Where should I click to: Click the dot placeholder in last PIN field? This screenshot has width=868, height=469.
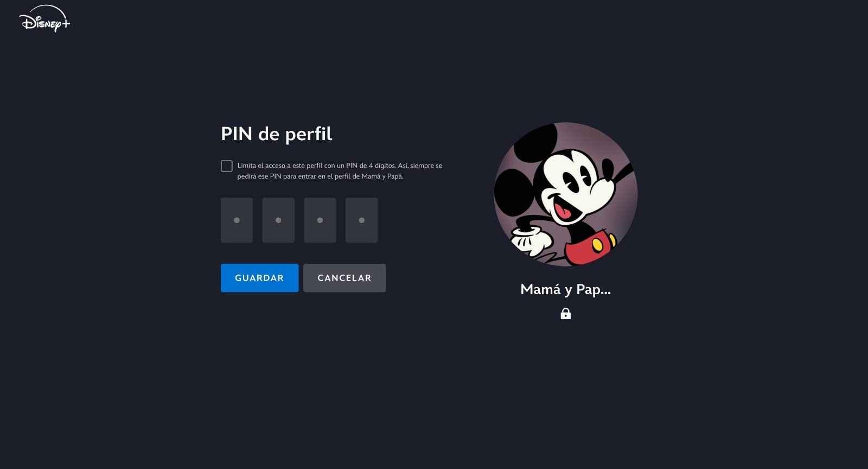coord(362,220)
